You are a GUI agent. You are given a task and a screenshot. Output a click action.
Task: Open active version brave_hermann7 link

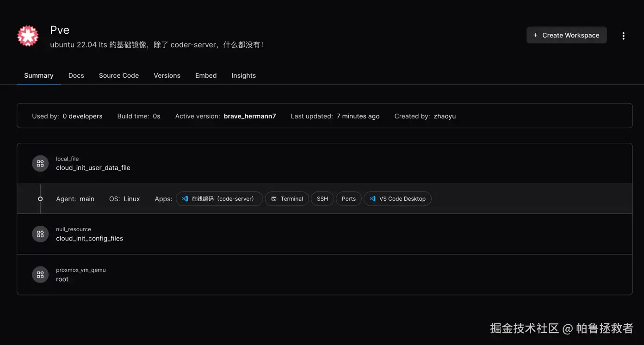250,116
